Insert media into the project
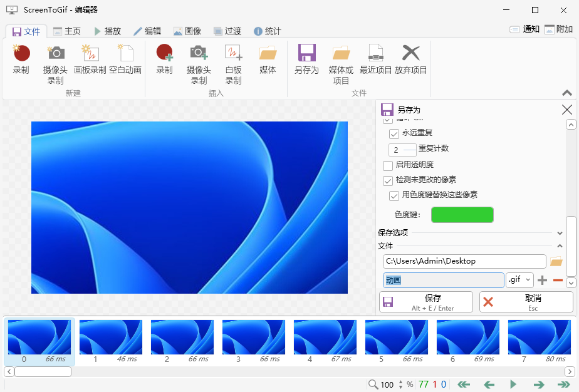The height and width of the screenshot is (392, 579). tap(268, 59)
